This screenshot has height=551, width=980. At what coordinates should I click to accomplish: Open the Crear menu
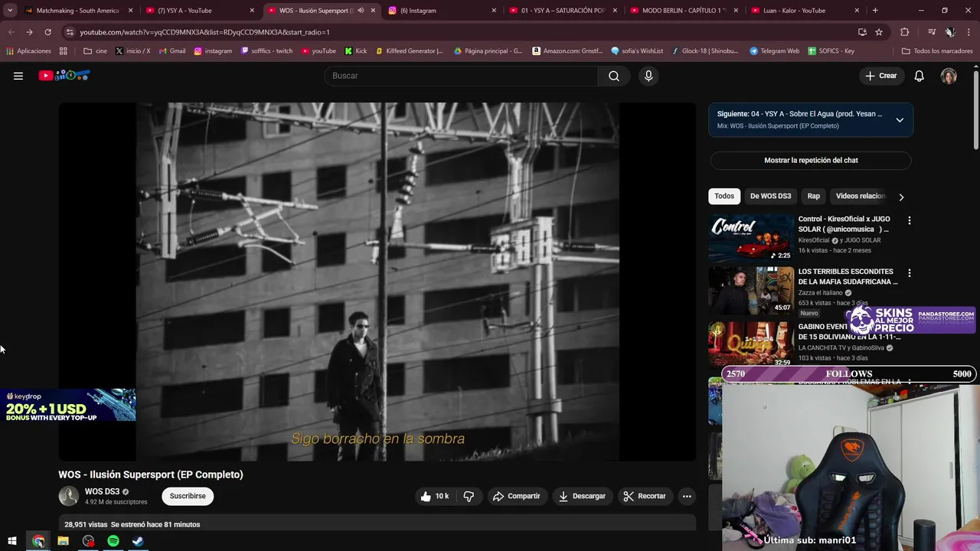(881, 76)
